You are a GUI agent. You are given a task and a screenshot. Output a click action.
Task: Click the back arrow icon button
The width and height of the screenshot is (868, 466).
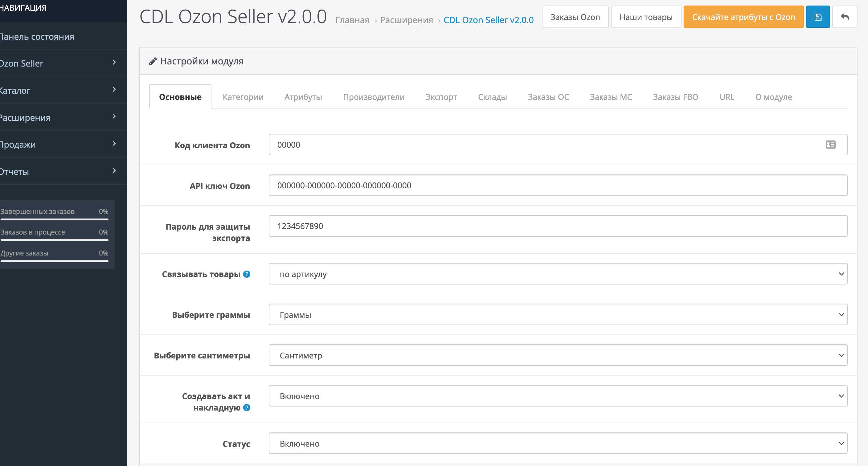[x=845, y=17]
